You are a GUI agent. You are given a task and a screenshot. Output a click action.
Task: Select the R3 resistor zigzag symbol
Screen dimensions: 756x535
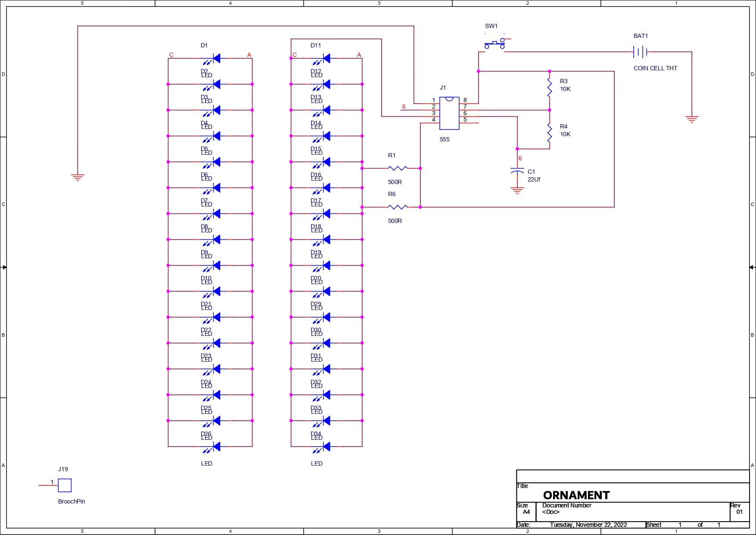point(550,88)
